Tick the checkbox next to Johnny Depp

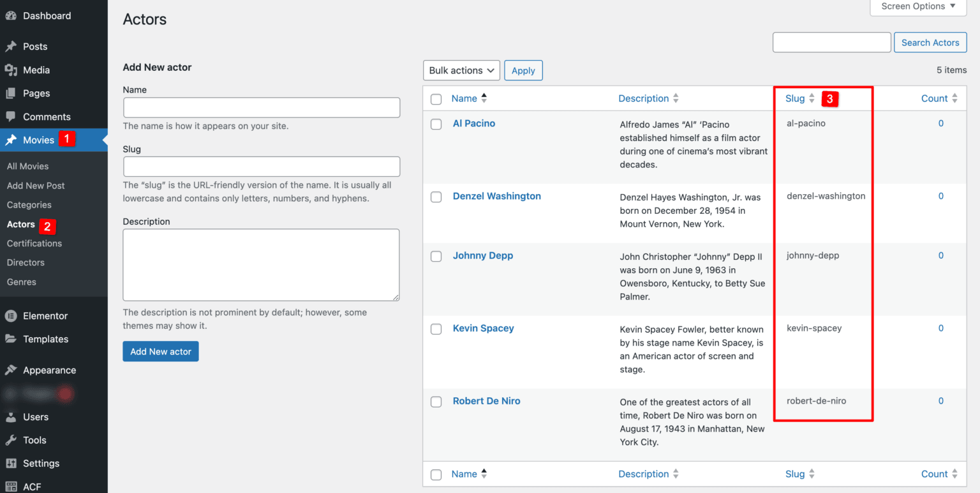(436, 256)
